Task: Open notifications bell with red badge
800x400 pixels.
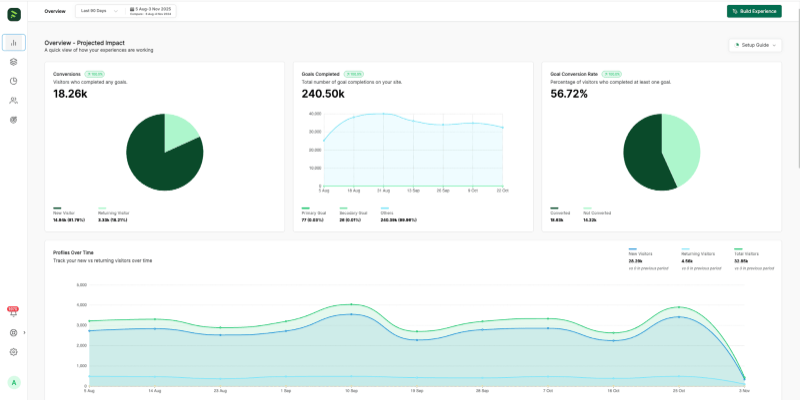Action: (13, 313)
